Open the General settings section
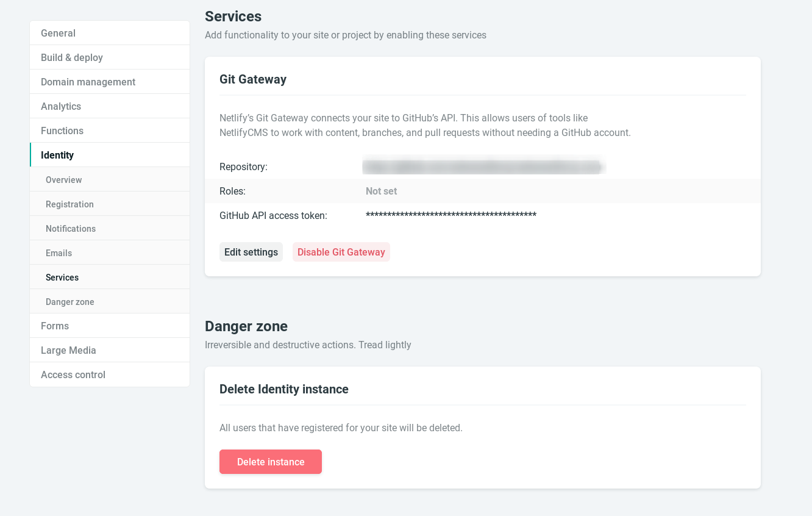Viewport: 812px width, 516px height. tap(110, 33)
